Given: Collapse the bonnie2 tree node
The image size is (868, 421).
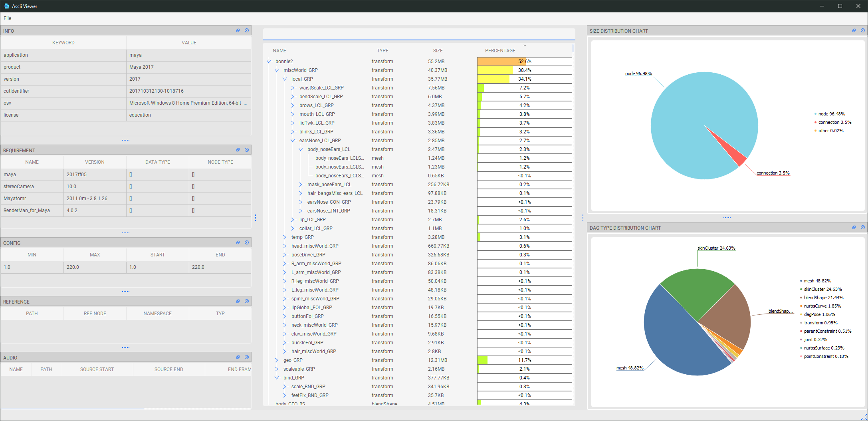Looking at the screenshot, I should tap(268, 61).
